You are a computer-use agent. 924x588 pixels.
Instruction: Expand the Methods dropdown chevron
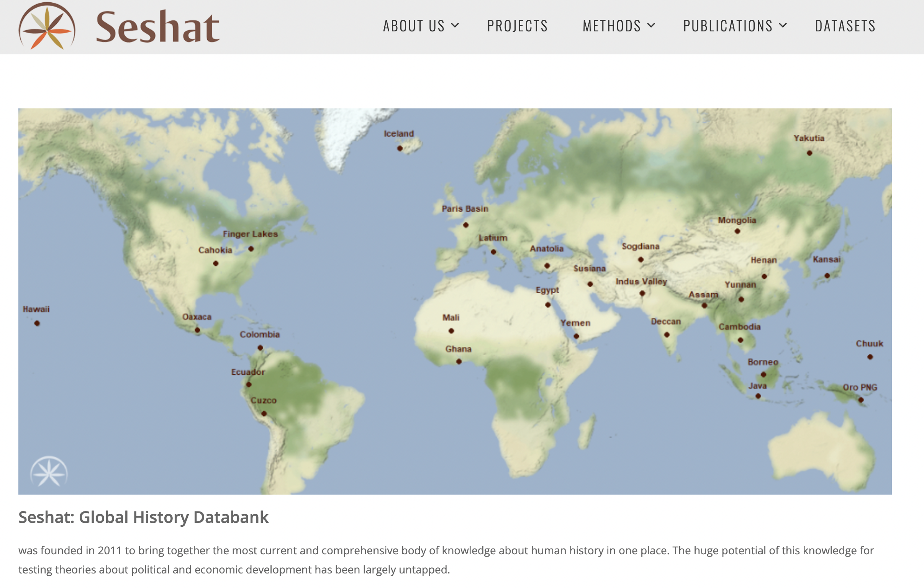(651, 26)
